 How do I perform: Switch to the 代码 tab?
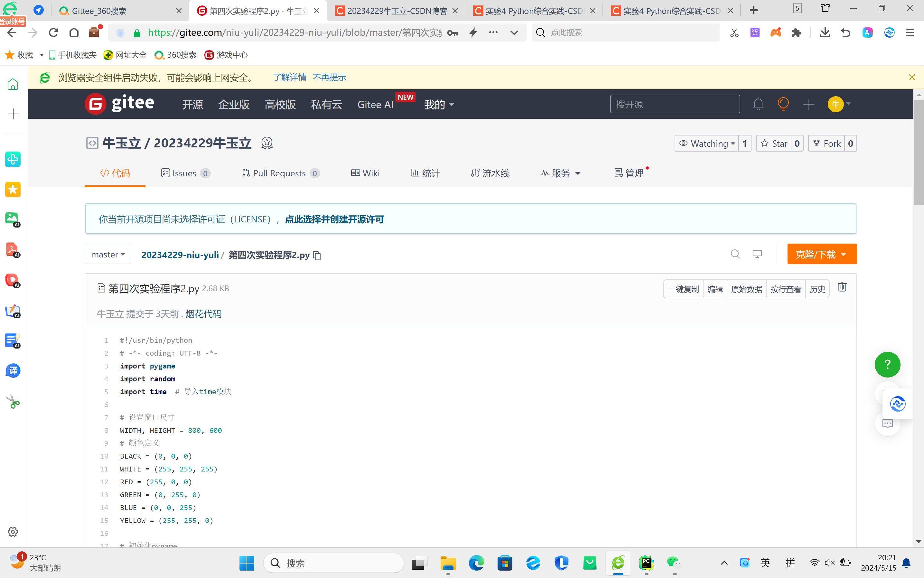click(x=115, y=173)
